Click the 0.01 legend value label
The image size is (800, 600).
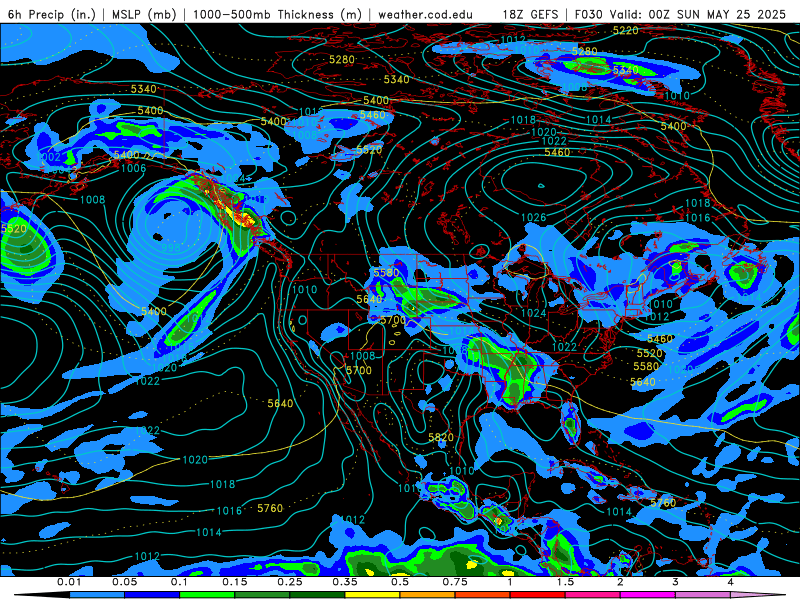69,582
